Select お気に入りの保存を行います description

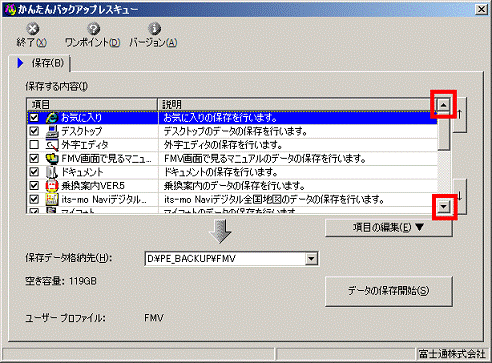click(x=220, y=118)
